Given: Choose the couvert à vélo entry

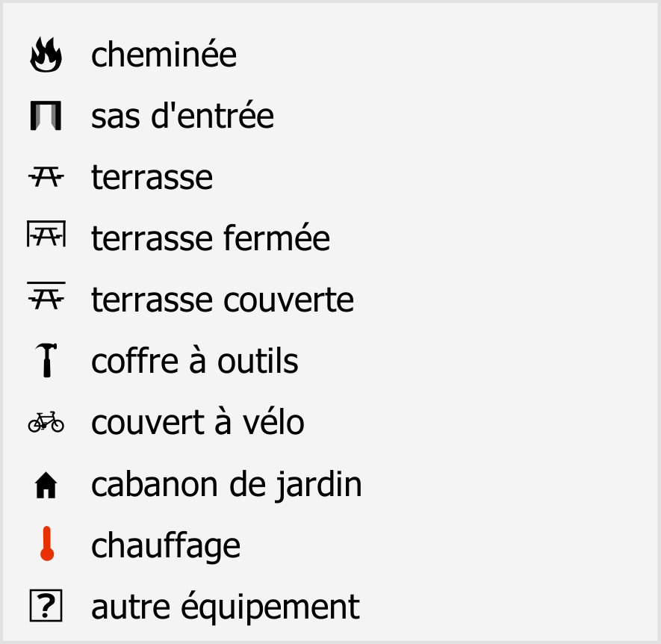Looking at the screenshot, I should [x=198, y=421].
